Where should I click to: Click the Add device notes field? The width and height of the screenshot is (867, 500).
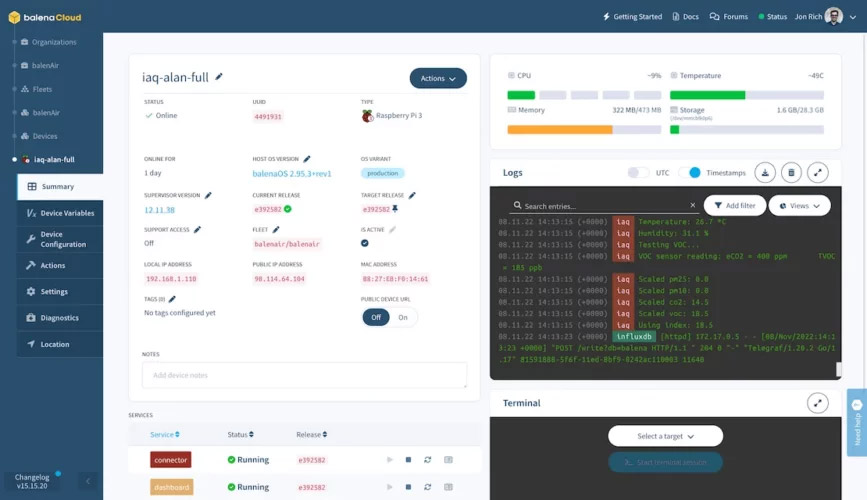[x=304, y=375]
